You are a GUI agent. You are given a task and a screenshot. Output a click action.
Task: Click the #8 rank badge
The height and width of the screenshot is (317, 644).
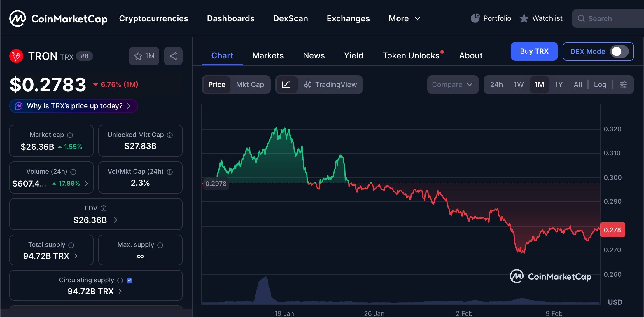coord(85,56)
